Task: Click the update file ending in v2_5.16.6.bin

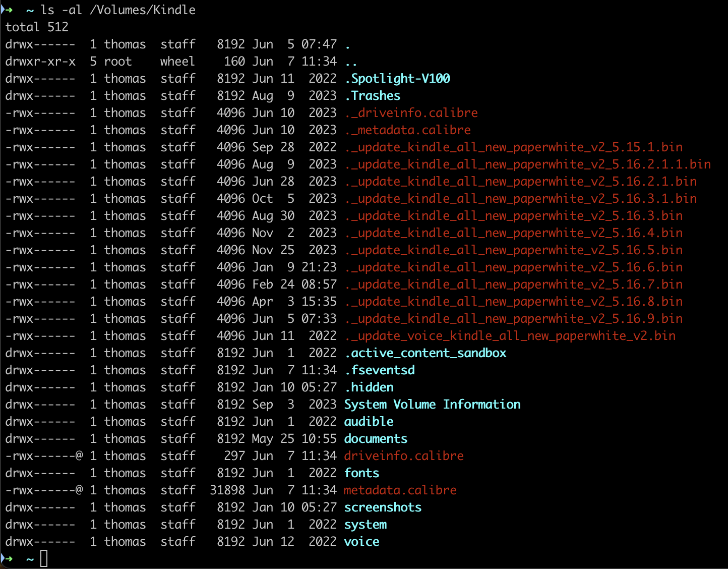Action: pos(514,267)
